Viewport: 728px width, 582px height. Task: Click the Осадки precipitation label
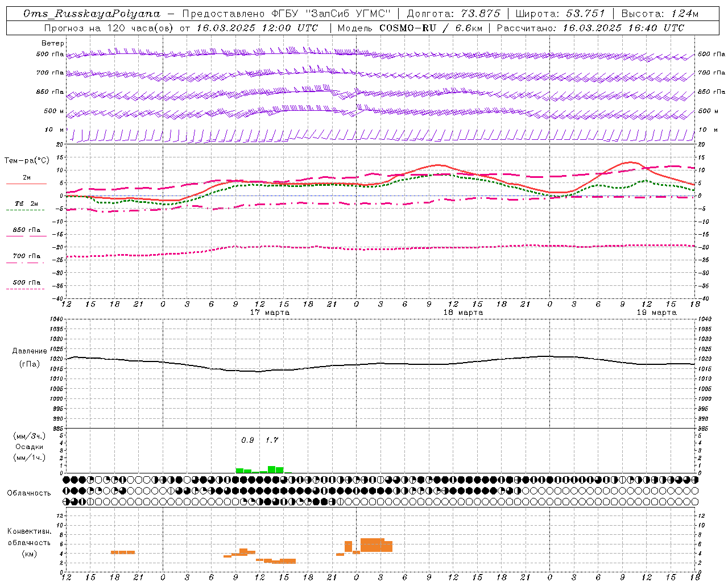tap(30, 447)
